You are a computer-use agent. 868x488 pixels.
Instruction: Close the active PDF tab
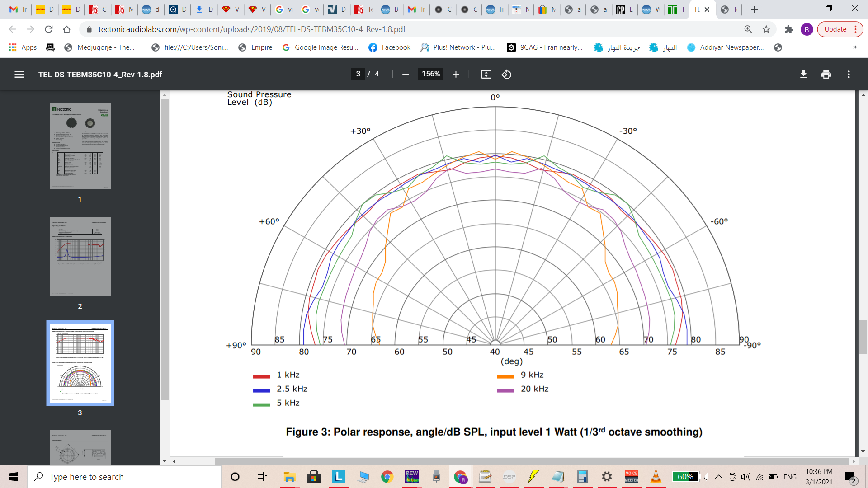pos(707,9)
